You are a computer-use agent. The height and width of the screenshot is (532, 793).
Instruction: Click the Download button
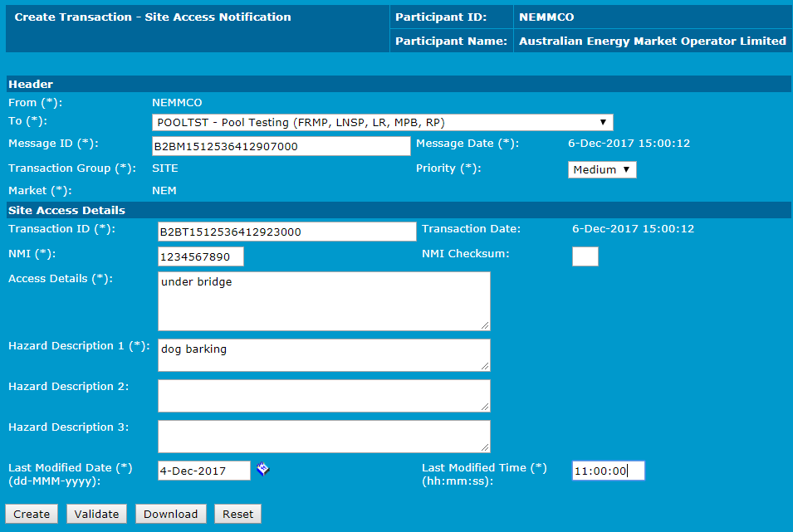[x=170, y=514]
